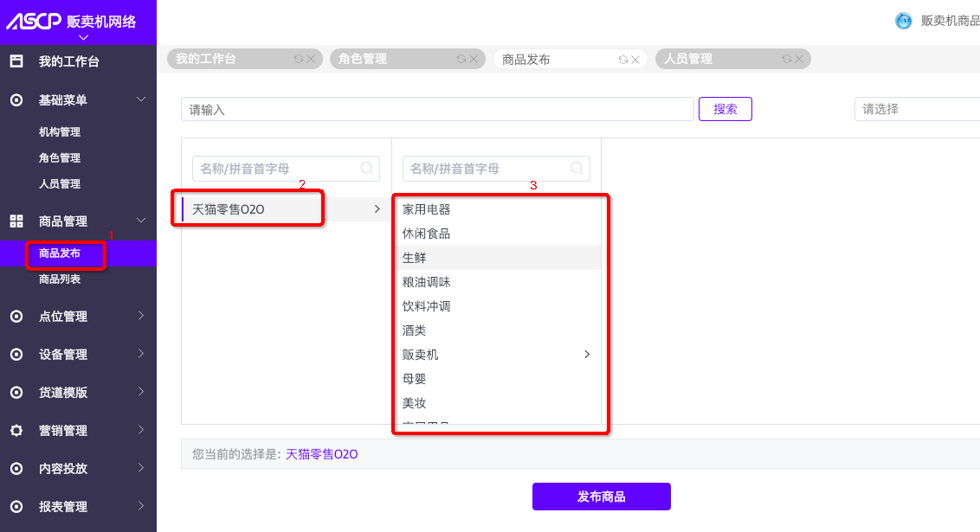Select 母婴 category
The height and width of the screenshot is (532, 980).
[x=496, y=379]
